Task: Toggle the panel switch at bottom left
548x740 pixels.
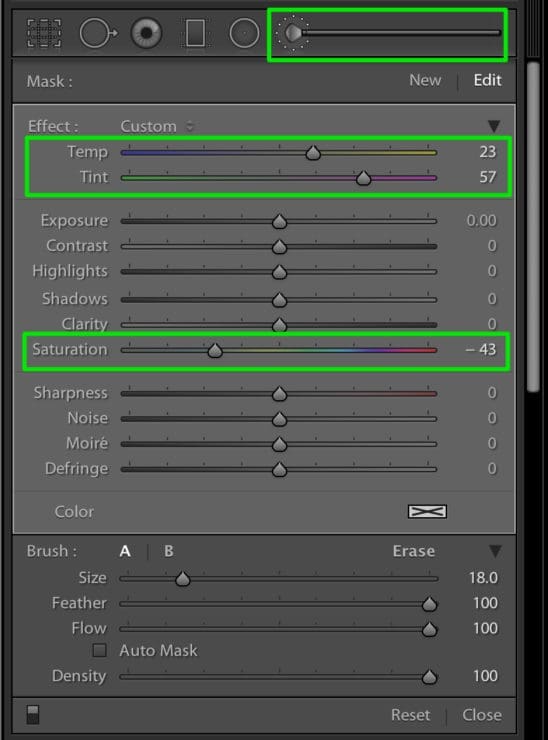Action: [x=33, y=715]
